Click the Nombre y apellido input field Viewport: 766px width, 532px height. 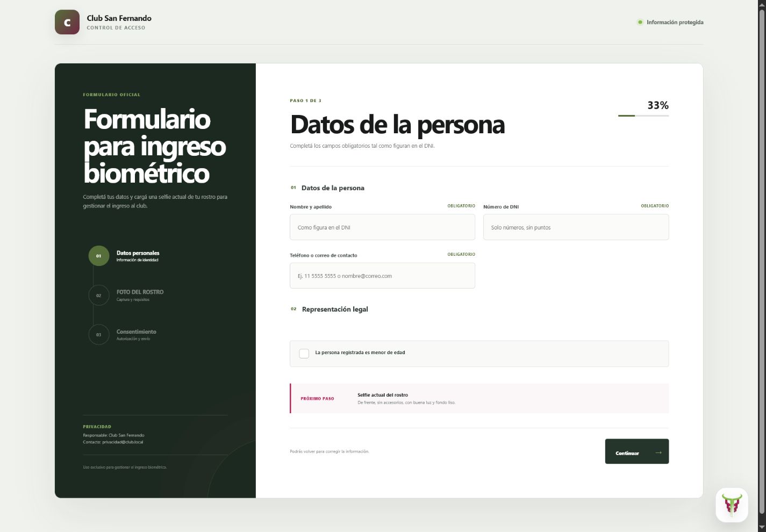pyautogui.click(x=382, y=227)
